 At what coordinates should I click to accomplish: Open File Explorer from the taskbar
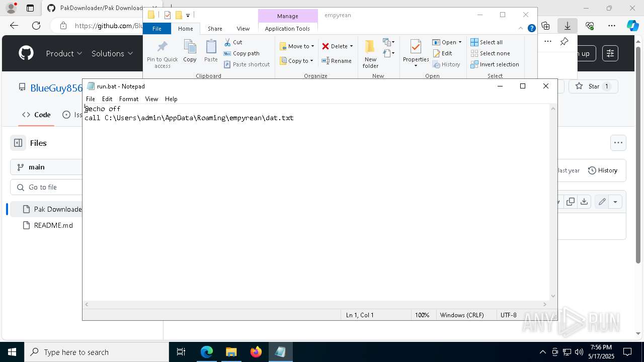coord(231,352)
